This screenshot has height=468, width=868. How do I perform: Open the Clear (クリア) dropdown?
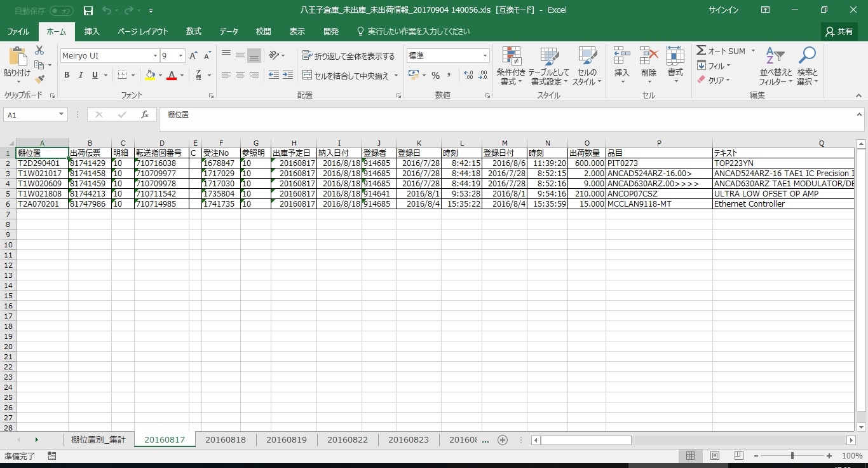pyautogui.click(x=714, y=80)
